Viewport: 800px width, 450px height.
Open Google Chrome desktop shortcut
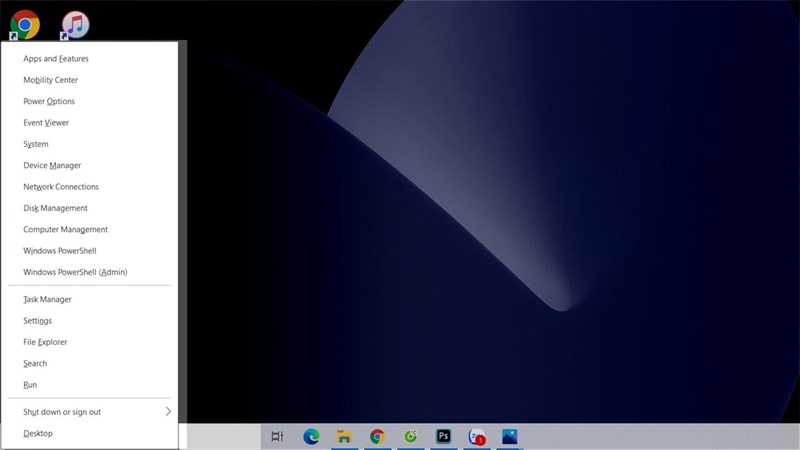(x=24, y=24)
